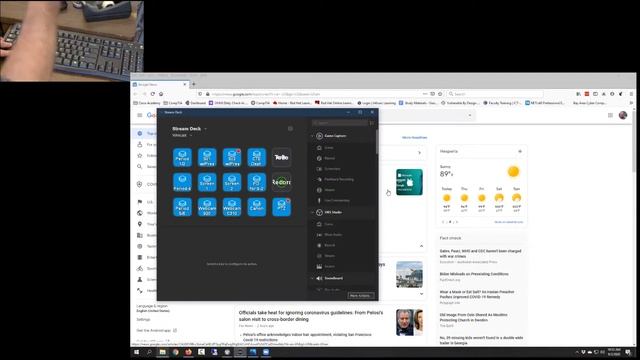This screenshot has height=360, width=640.
Task: Select the Webcam C310 Stream Deck key
Action: click(232, 207)
